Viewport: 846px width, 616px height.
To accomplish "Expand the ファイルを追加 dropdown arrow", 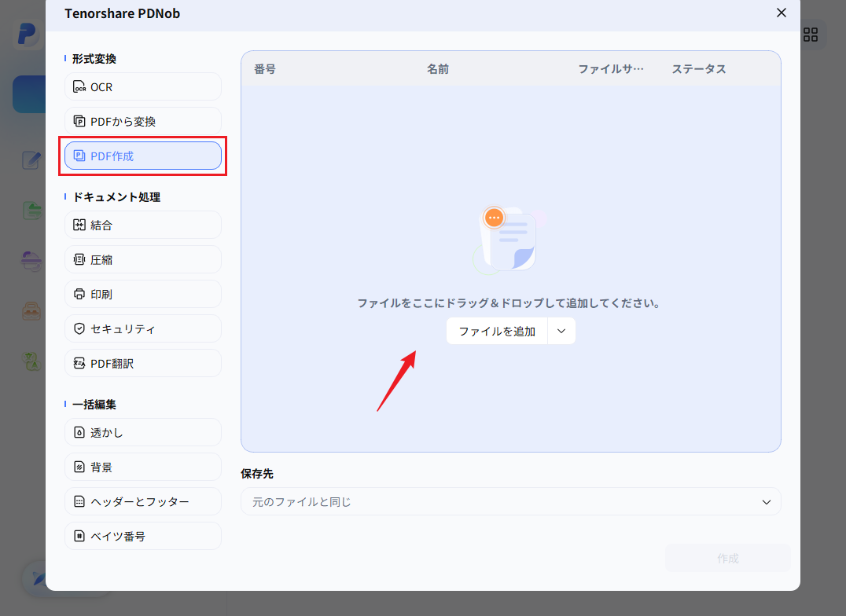I will click(x=561, y=331).
